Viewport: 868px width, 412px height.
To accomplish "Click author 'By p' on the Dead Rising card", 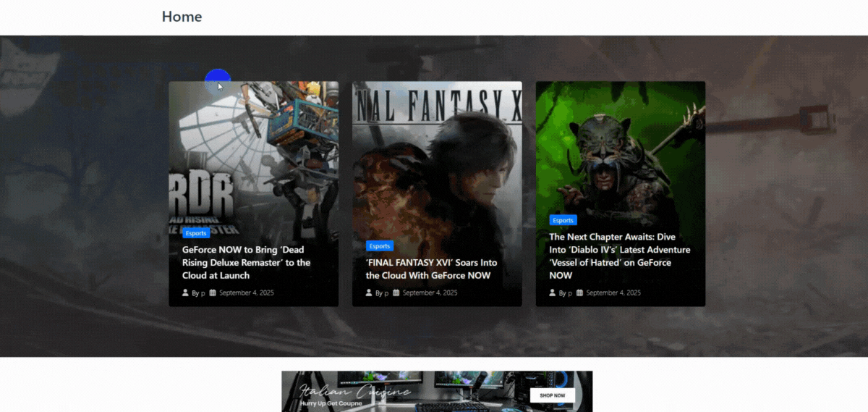I will click(x=199, y=293).
